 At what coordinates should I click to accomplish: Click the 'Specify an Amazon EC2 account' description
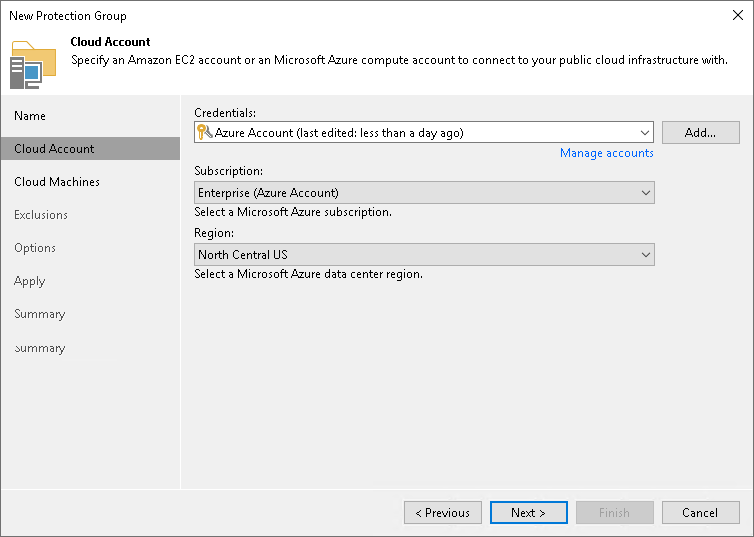(399, 60)
